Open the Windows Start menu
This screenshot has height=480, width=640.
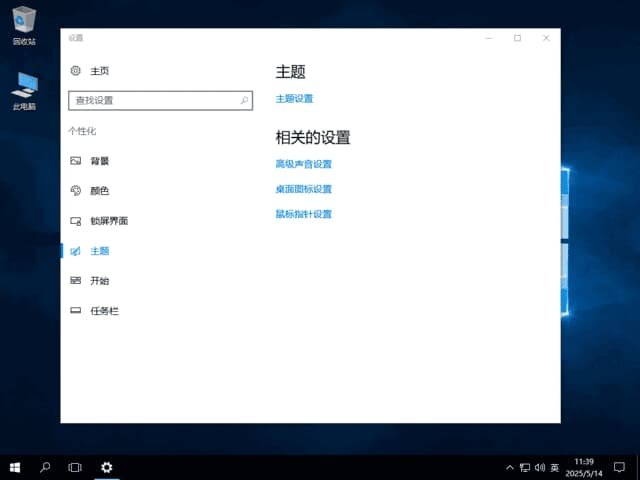pos(15,467)
